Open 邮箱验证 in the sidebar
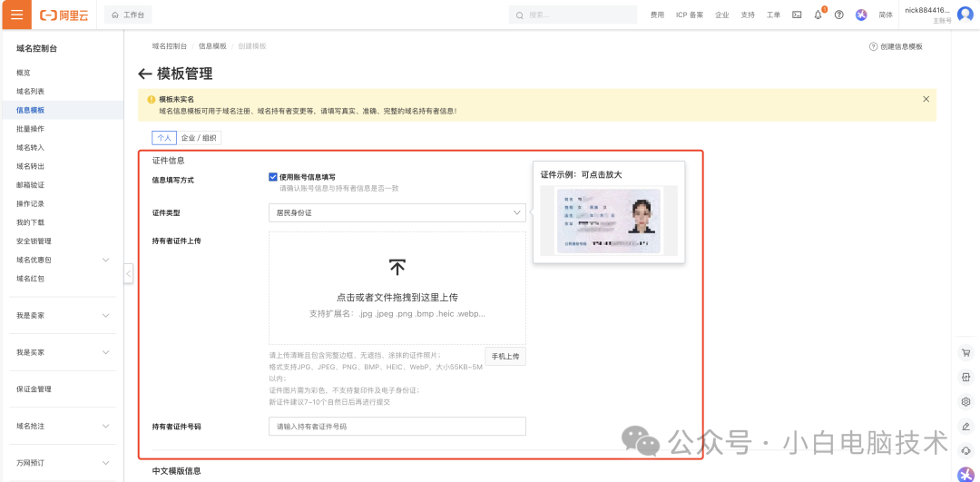 (x=31, y=185)
